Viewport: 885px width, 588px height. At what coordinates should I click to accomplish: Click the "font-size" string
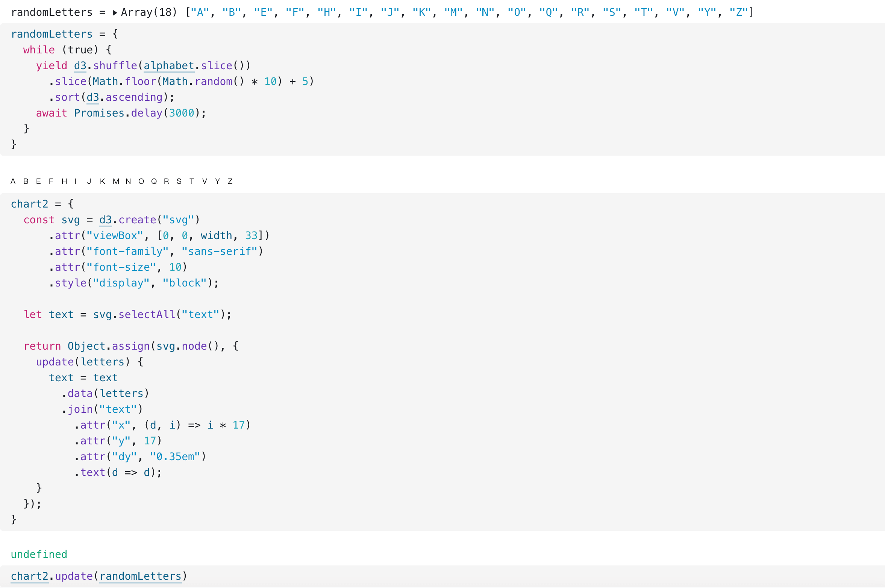(121, 267)
